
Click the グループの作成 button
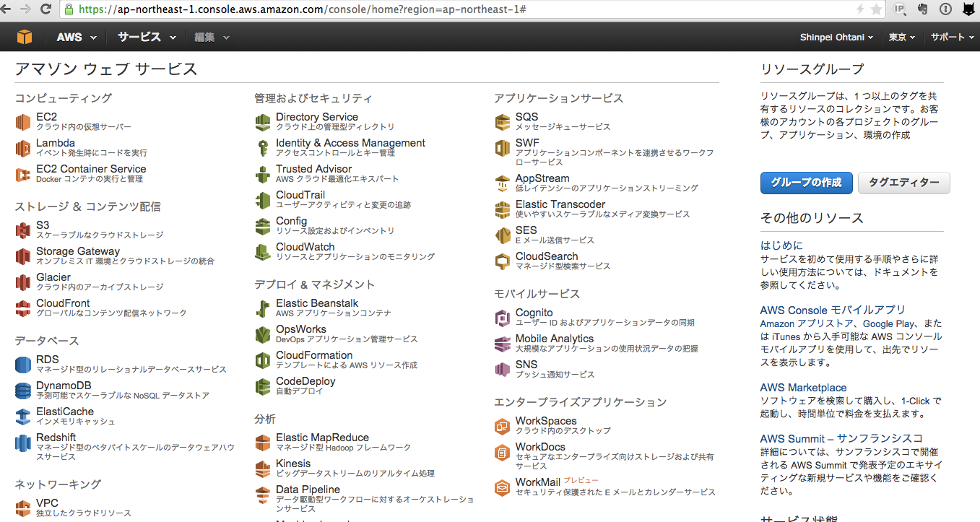[x=806, y=183]
